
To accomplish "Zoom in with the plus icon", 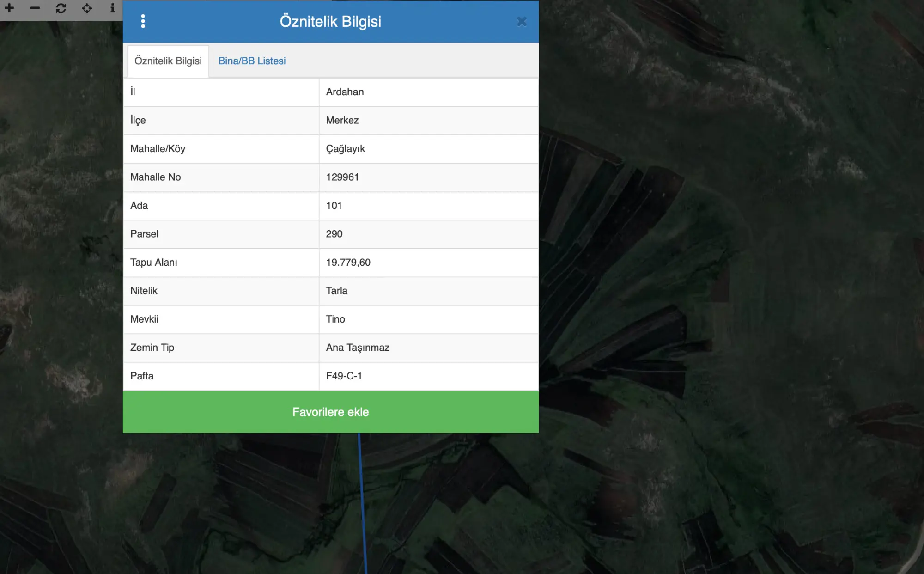I will pos(9,8).
